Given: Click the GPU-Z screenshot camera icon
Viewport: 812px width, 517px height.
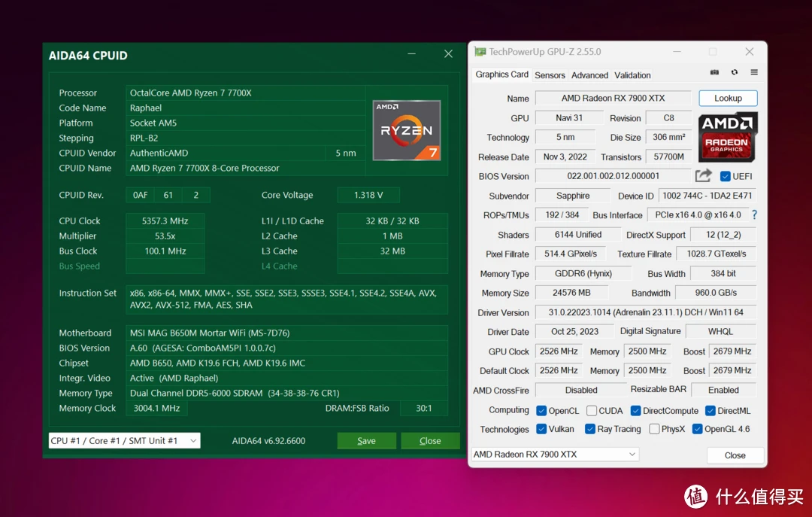Looking at the screenshot, I should pyautogui.click(x=714, y=73).
